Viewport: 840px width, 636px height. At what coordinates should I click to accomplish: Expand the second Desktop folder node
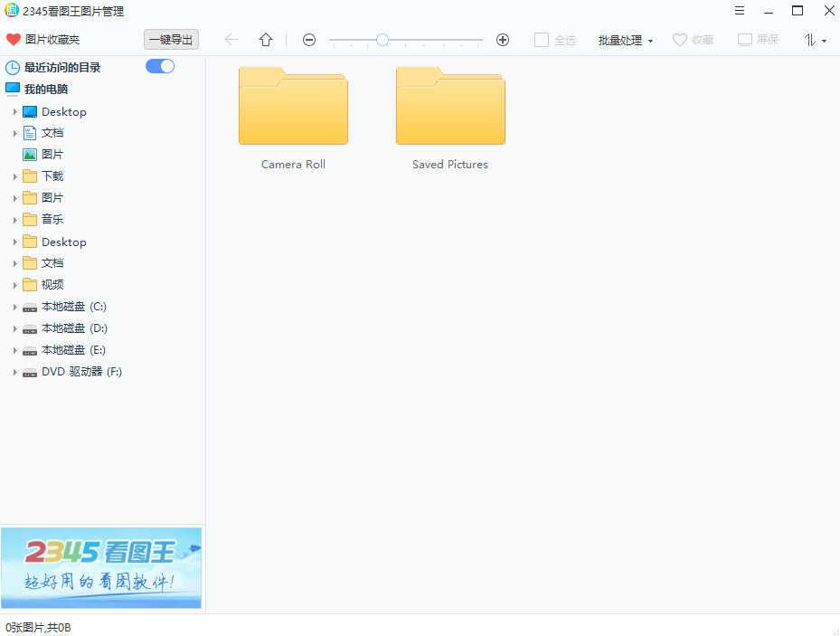(15, 242)
